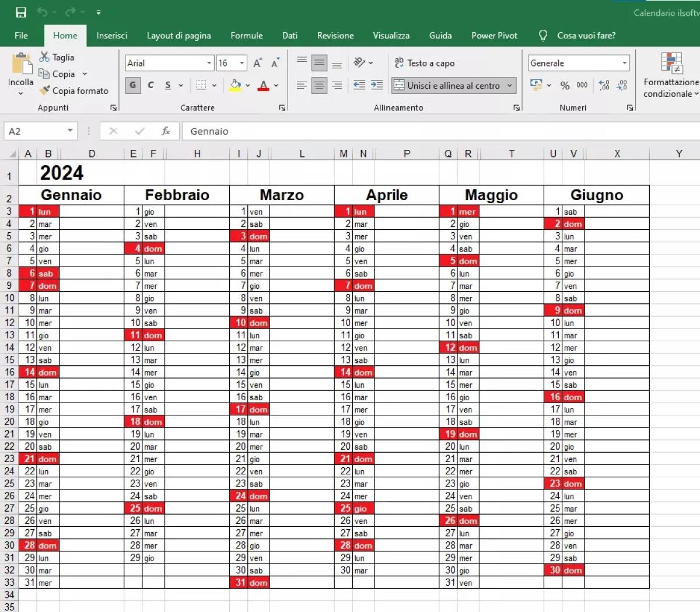Viewport: 700px width, 612px height.
Task: Apply the percentage number format
Action: tap(564, 85)
